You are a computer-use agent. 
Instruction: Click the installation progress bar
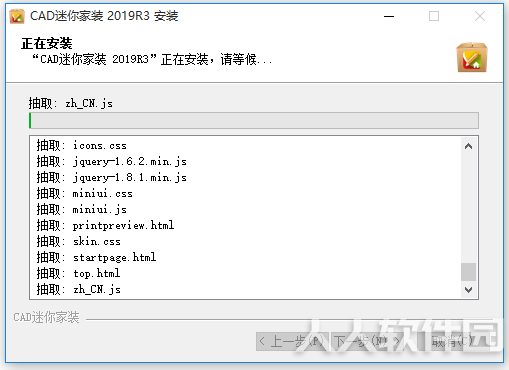(x=254, y=120)
